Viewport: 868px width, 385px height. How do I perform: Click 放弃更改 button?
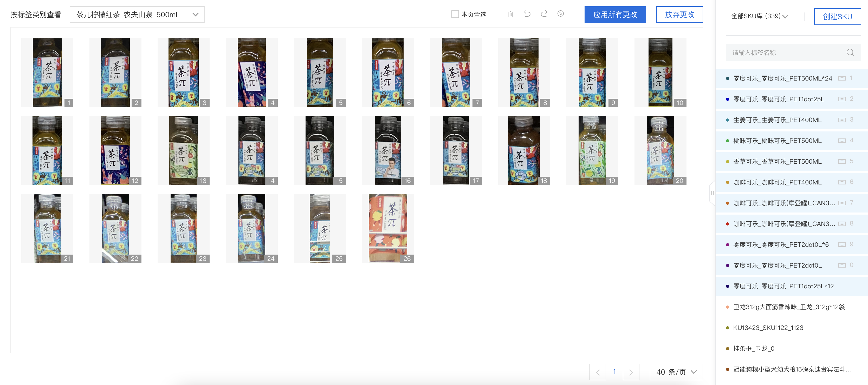(x=679, y=15)
